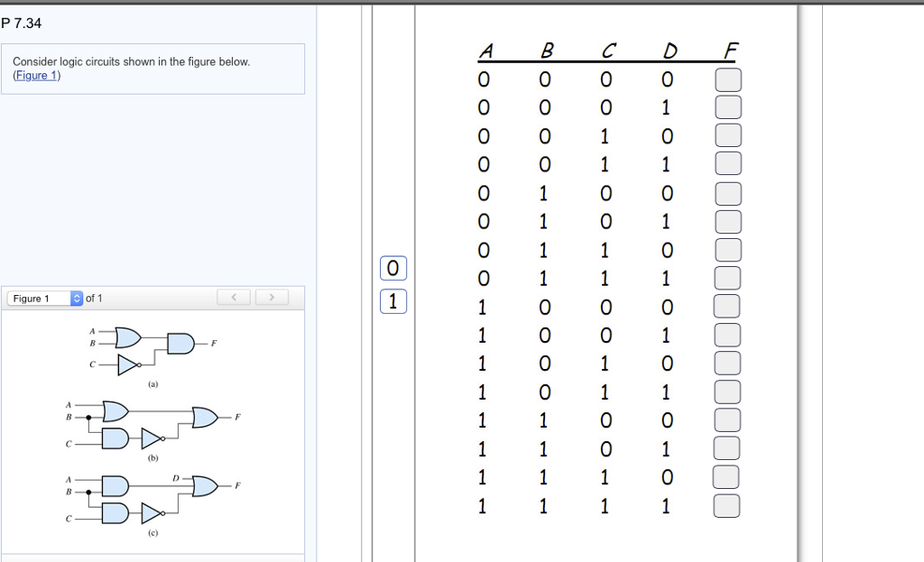Select the output OR gate in circuit (b)
924x562 pixels.
(x=206, y=418)
